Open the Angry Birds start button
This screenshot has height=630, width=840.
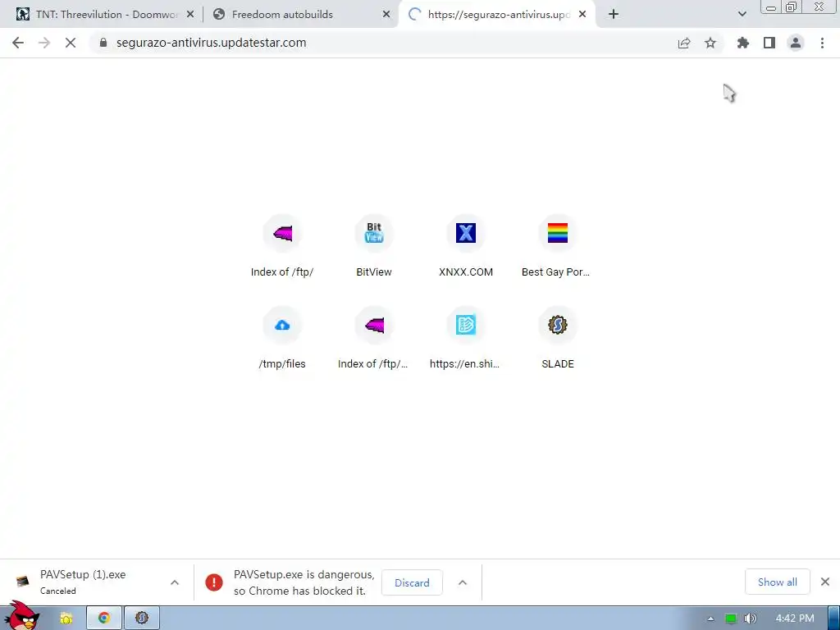click(21, 616)
